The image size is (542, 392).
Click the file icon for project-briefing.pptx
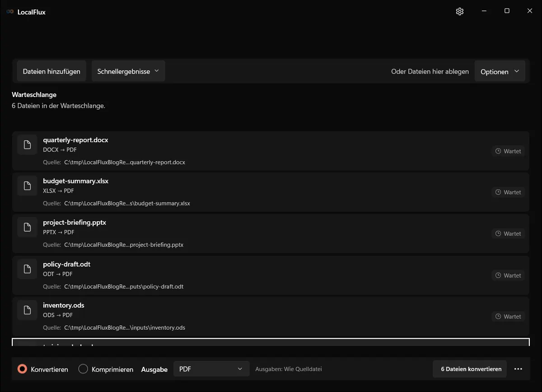pyautogui.click(x=27, y=227)
